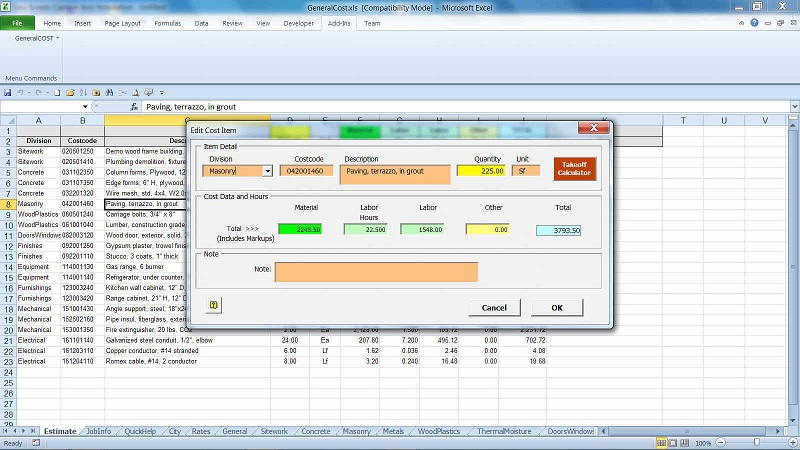The height and width of the screenshot is (450, 800).
Task: Switch to the Formulas ribbon tab
Action: pyautogui.click(x=167, y=23)
